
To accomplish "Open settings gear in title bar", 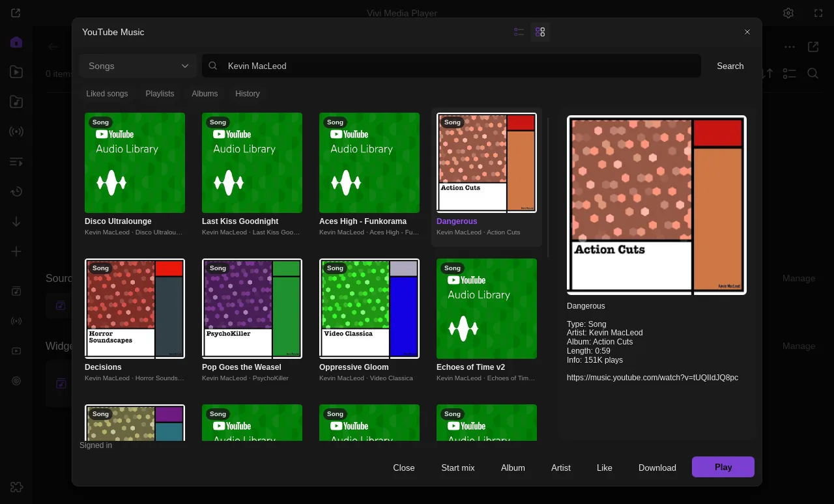I will [x=788, y=13].
